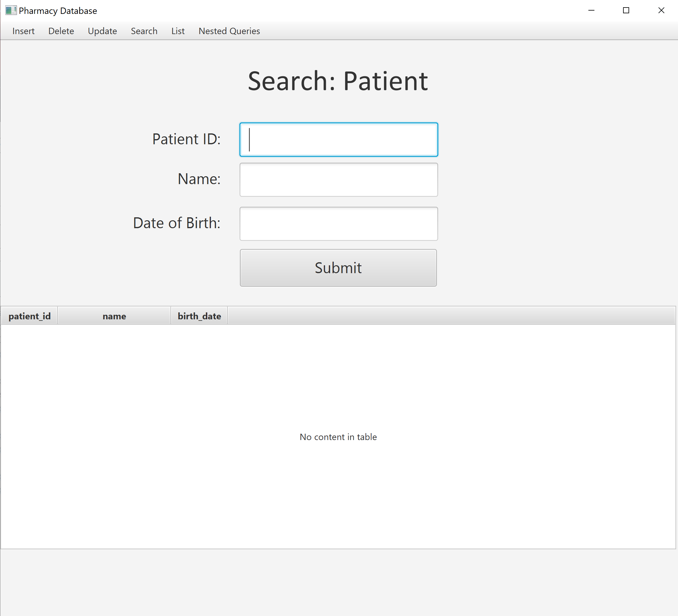678x616 pixels.
Task: Sort results by the name column
Action: [114, 316]
